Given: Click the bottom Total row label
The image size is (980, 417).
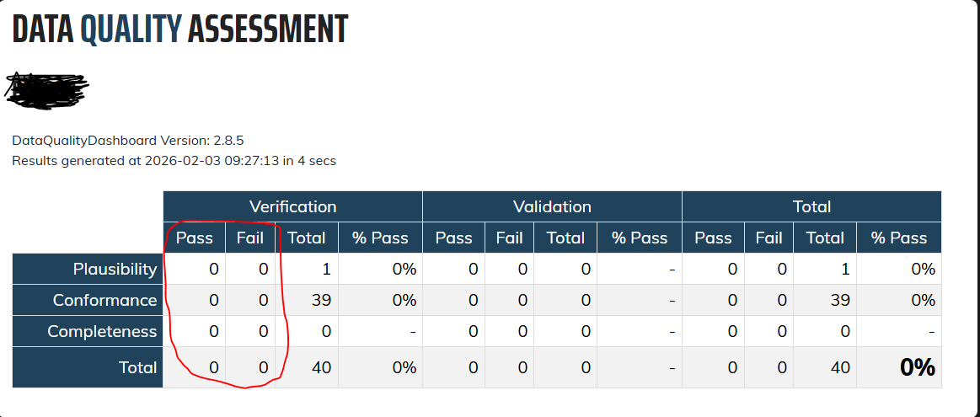Looking at the screenshot, I should point(137,367).
